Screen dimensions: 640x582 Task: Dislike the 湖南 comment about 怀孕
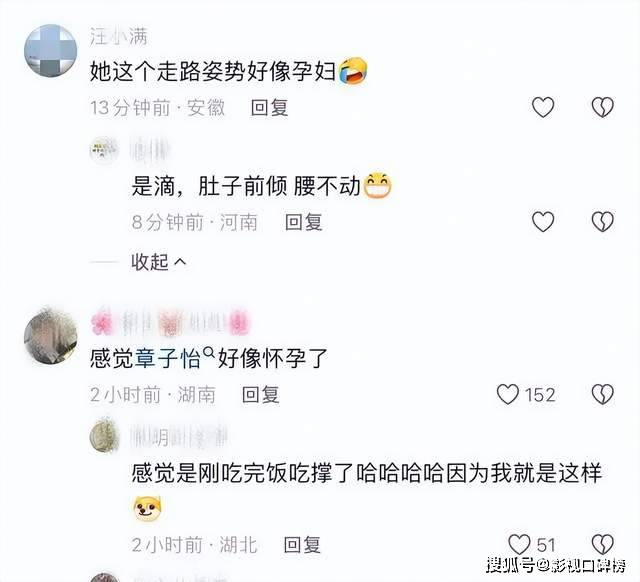[x=603, y=394]
